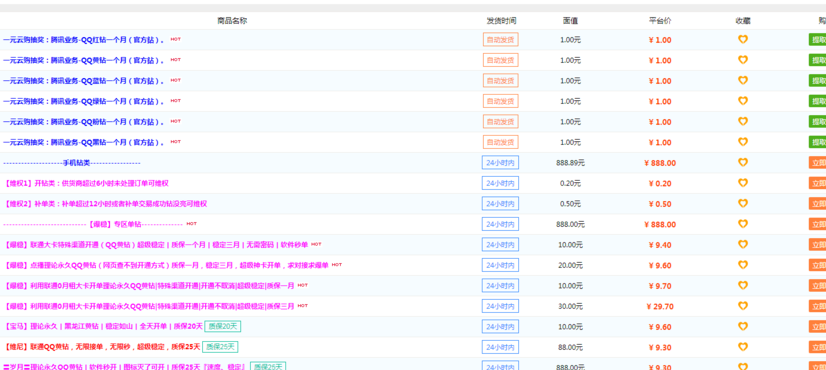Click the HOT badge beside 【耀稳】专区单钻
Image resolution: width=826 pixels, height=370 pixels.
click(x=191, y=223)
